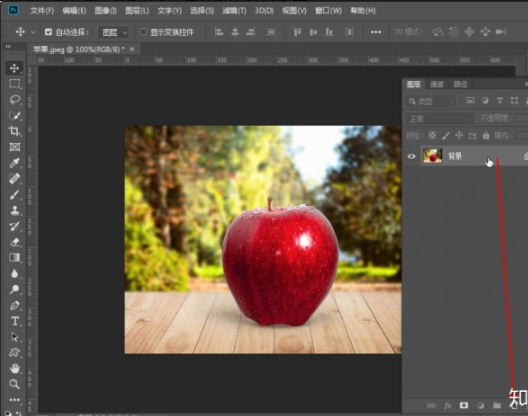Hide the 背景 layer with eye icon
This screenshot has width=528, height=416.
[411, 156]
